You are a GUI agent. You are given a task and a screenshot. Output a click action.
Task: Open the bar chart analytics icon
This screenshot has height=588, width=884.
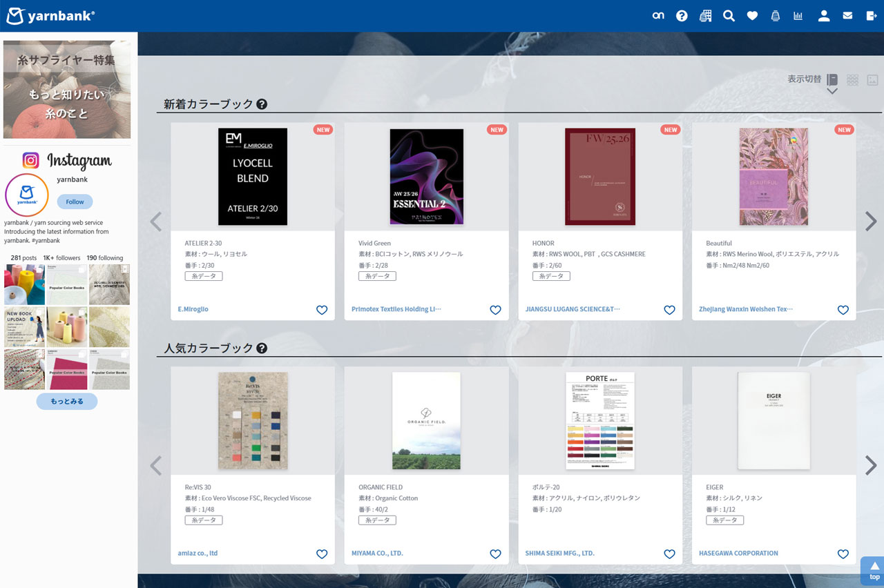[798, 15]
